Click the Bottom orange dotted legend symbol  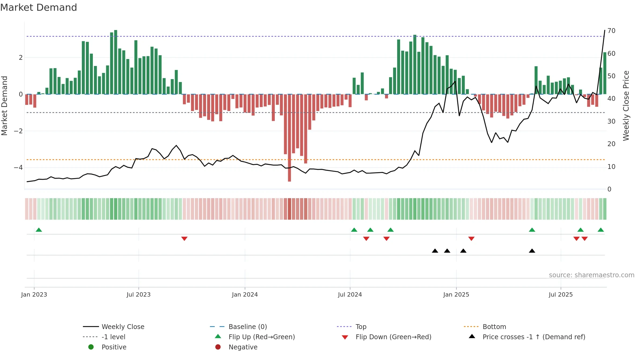point(471,327)
